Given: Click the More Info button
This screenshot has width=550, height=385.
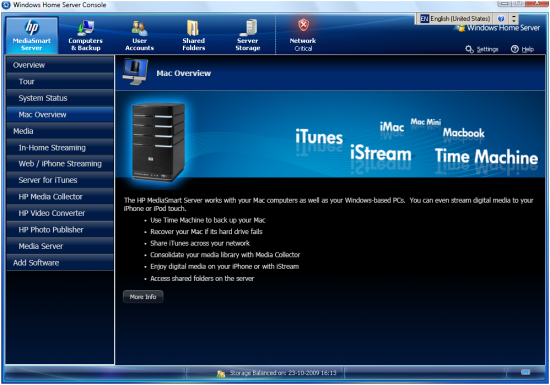Looking at the screenshot, I should click(x=143, y=297).
